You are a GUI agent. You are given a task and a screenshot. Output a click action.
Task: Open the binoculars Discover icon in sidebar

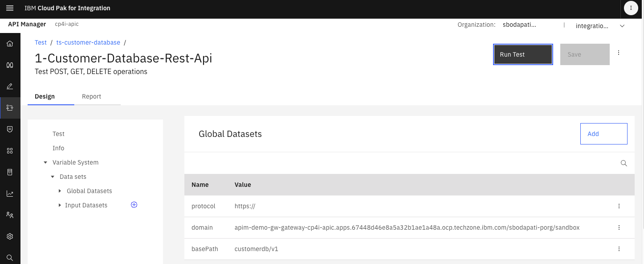(10, 65)
